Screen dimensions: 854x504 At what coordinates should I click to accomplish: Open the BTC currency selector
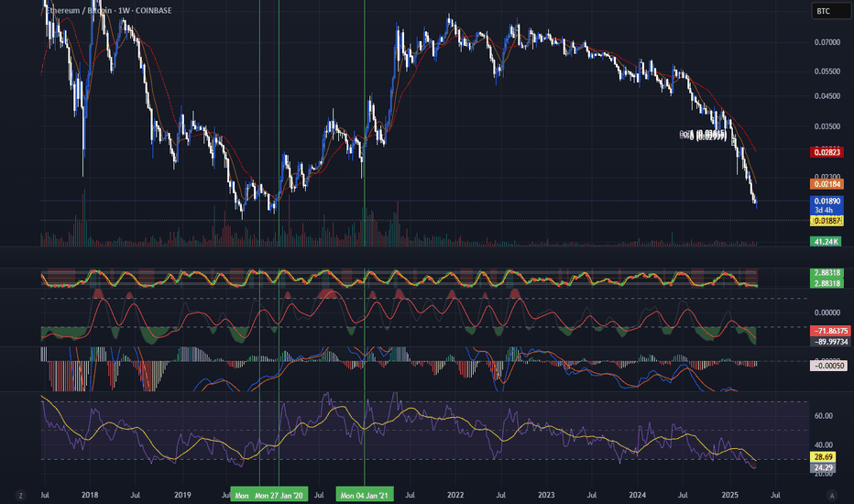tap(830, 11)
